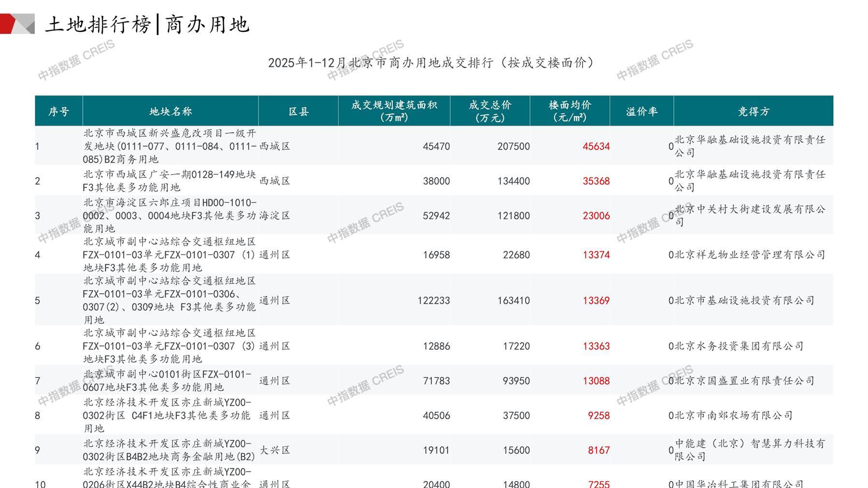Viewport: 868px width, 488px height.
Task: Click the red floor price 45634
Action: click(x=596, y=146)
